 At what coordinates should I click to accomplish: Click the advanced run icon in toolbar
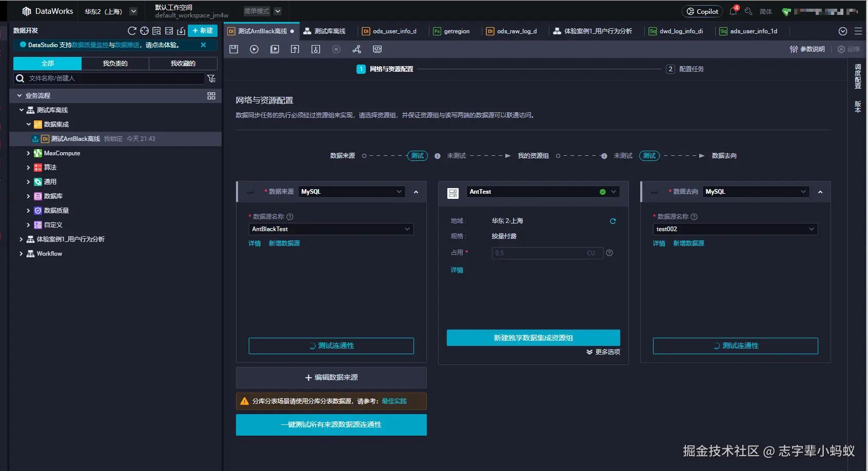click(x=274, y=49)
